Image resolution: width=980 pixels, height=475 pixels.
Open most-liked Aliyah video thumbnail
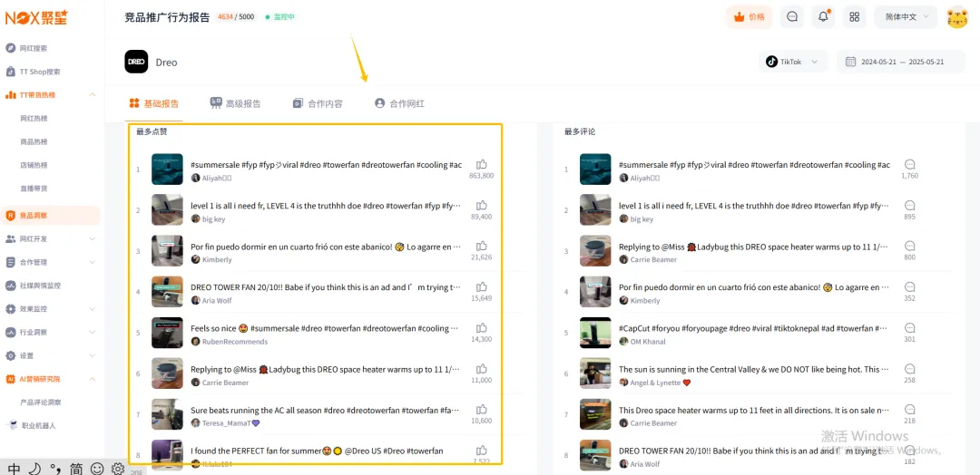[167, 170]
